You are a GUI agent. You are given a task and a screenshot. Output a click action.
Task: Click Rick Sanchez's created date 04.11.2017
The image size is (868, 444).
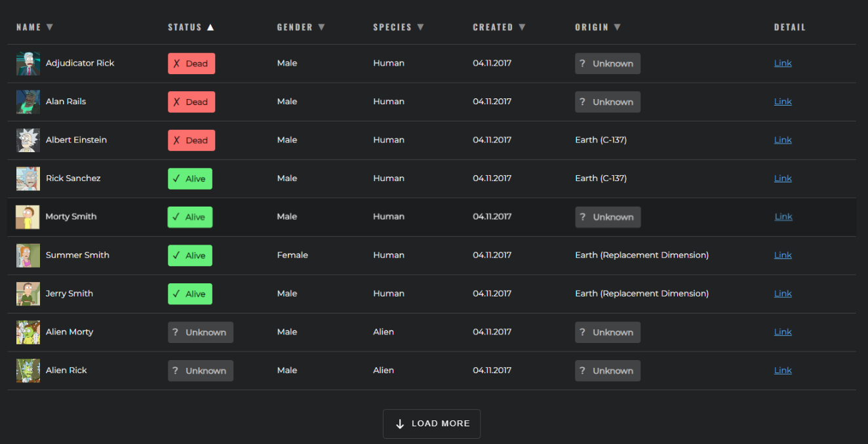click(x=492, y=178)
